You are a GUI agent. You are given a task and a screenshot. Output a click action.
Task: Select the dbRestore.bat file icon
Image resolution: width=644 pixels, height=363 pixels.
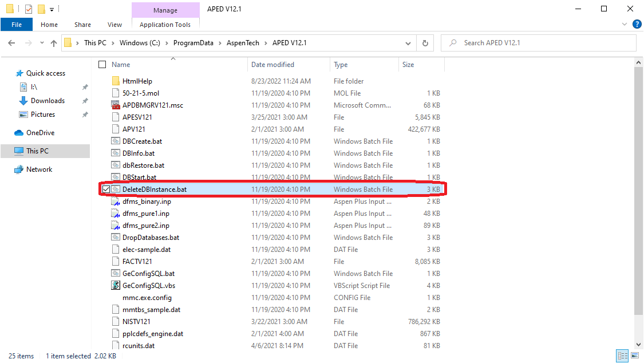[116, 165]
